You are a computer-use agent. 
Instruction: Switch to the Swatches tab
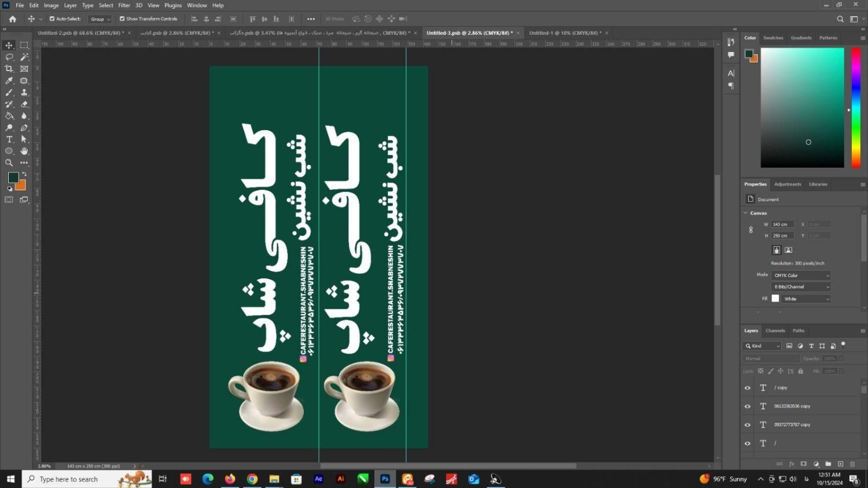(773, 38)
